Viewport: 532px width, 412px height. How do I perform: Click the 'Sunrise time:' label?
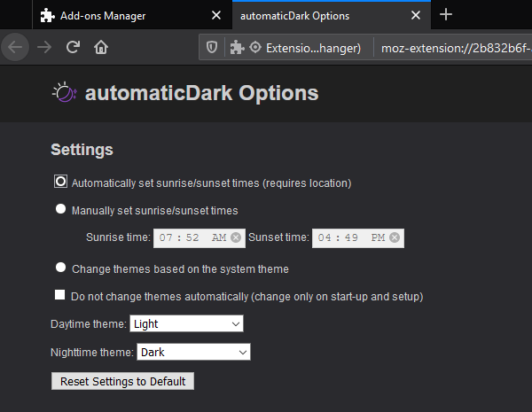118,237
